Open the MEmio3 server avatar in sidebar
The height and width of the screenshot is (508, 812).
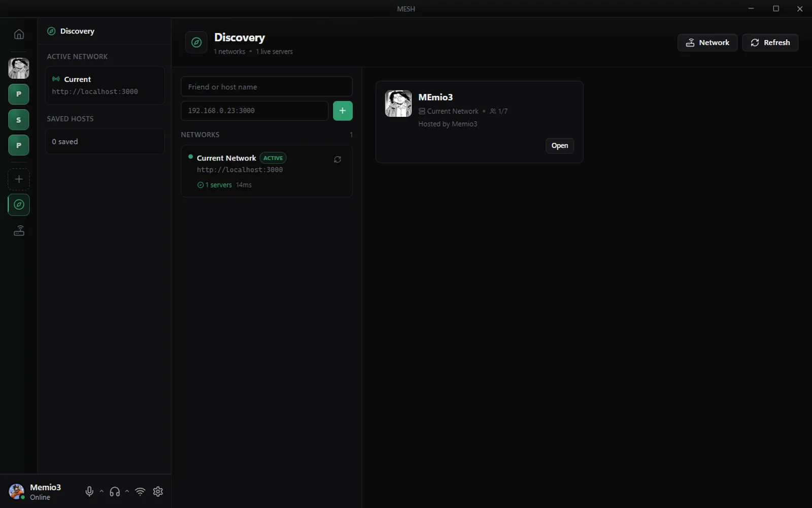point(19,68)
